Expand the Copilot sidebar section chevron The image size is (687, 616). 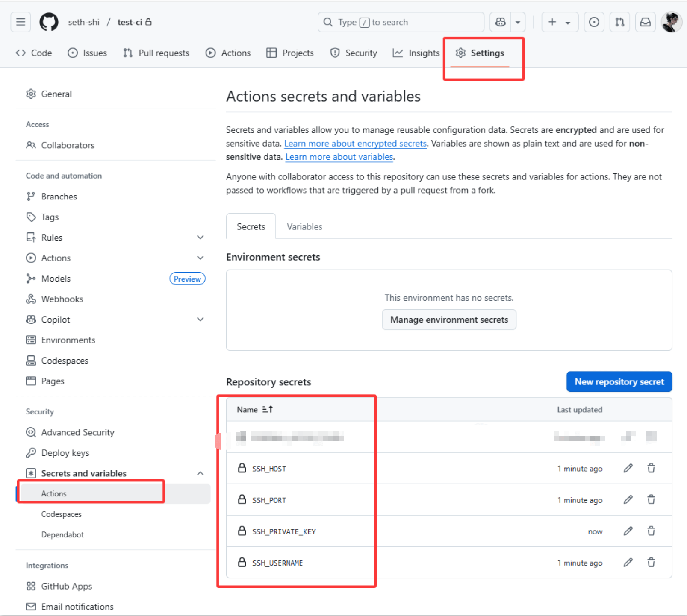[200, 320]
